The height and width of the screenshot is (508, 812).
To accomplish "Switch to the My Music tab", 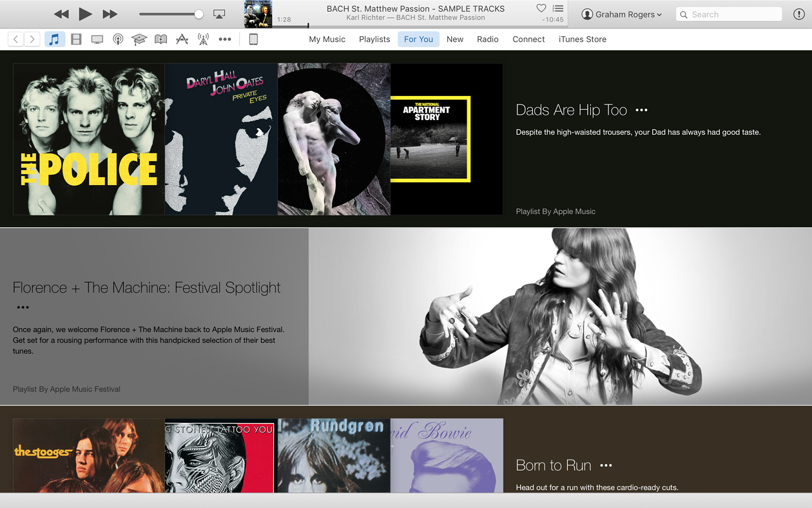I will pos(327,39).
